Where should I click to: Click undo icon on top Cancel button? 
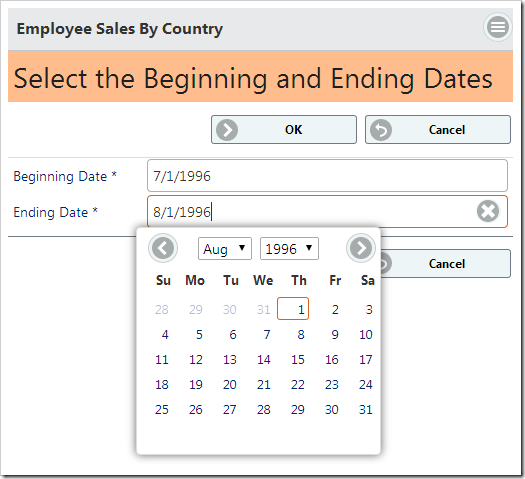[381, 130]
